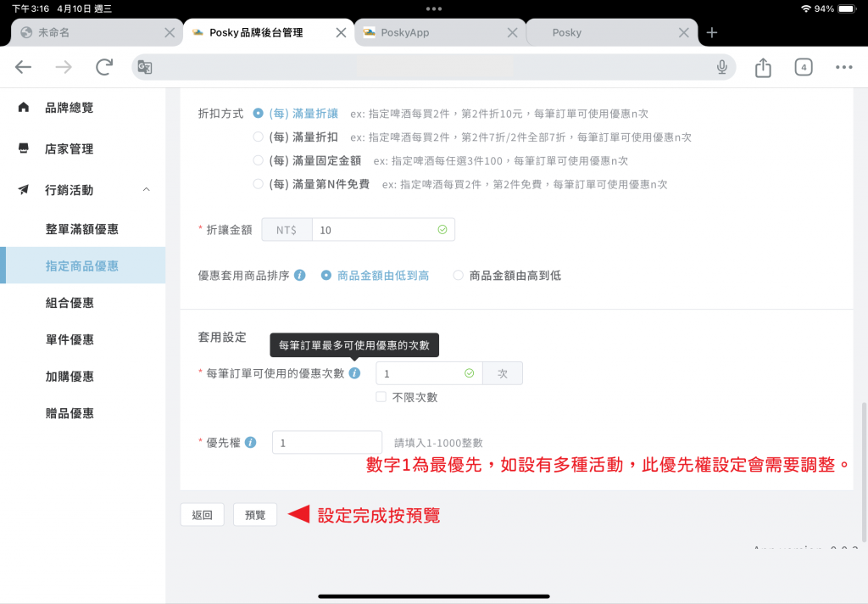
Task: Click the green check in 折讓金額 field
Action: (x=442, y=229)
